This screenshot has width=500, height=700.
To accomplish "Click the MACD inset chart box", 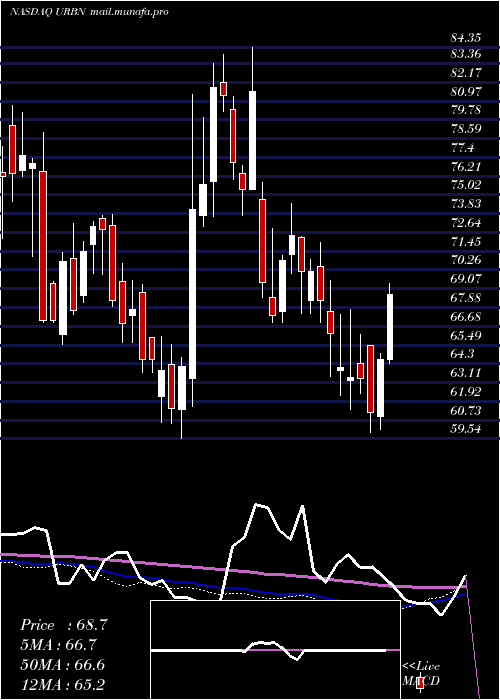I will click(275, 650).
